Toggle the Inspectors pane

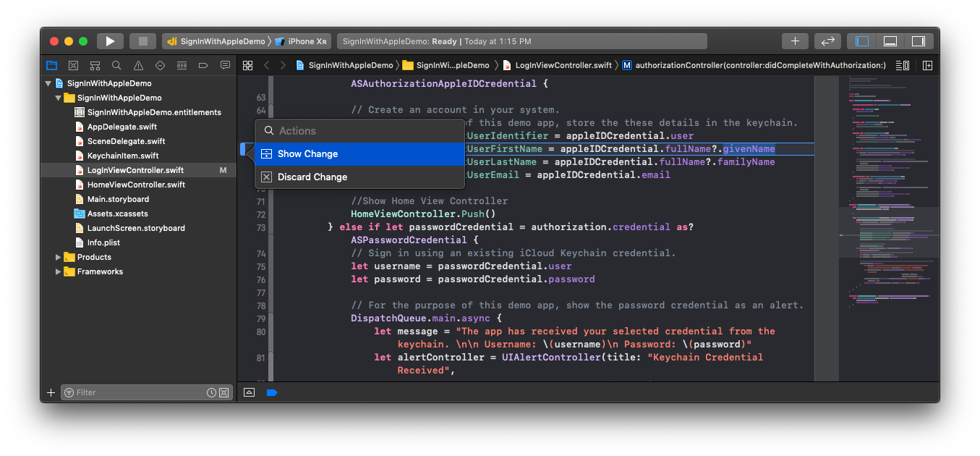click(919, 41)
